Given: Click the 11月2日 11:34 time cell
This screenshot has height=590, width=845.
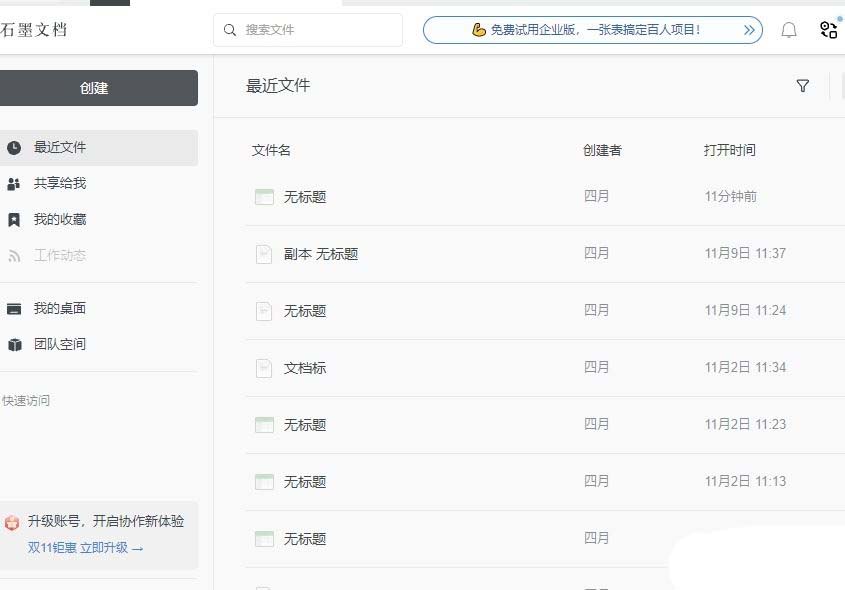Looking at the screenshot, I should click(745, 367).
